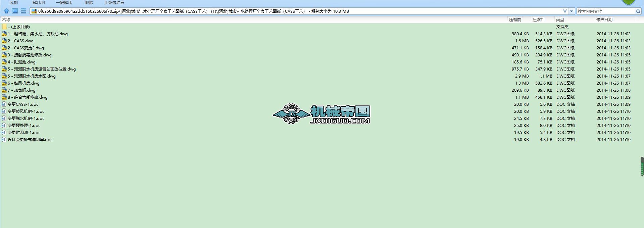Click the 25.0 KB size cell

click(521, 125)
